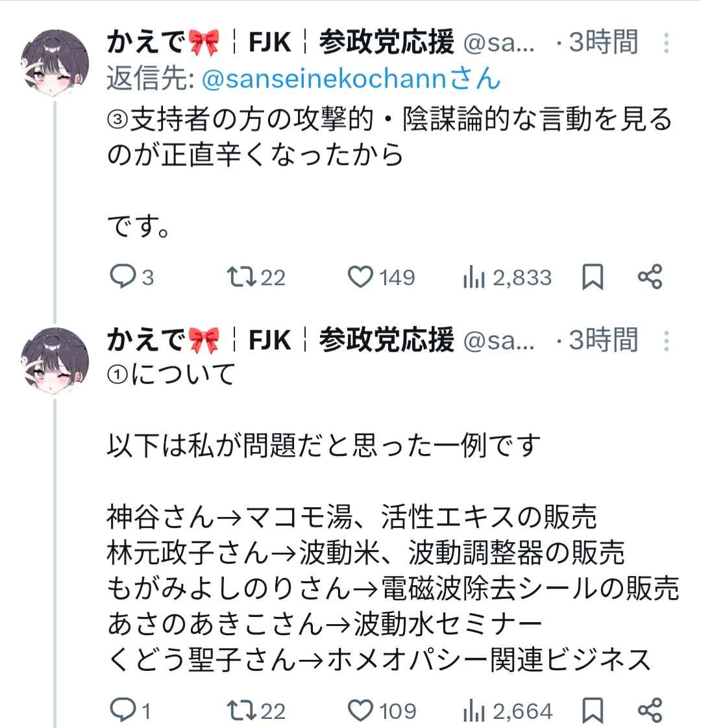The image size is (701, 728).
Task: View analytics showing 2,833 views
Action: coord(474,278)
